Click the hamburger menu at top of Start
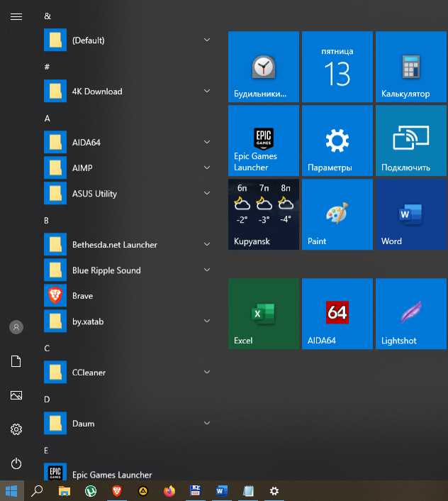This screenshot has height=501, width=448. (x=16, y=16)
